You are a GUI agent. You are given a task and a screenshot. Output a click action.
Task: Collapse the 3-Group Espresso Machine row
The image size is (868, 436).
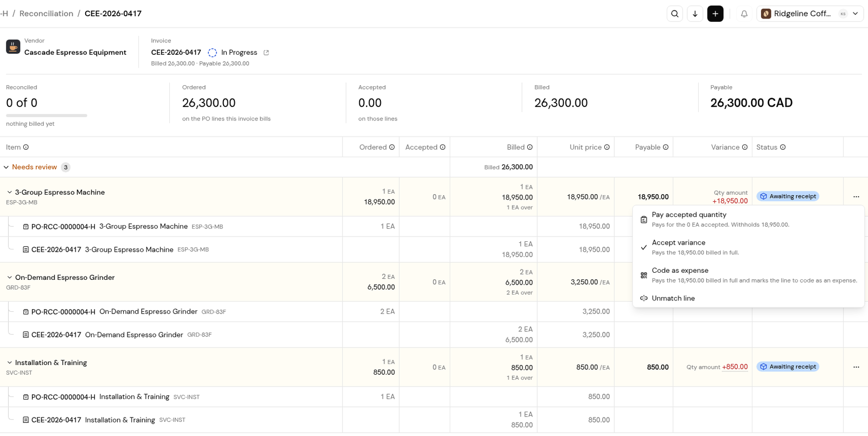[10, 192]
